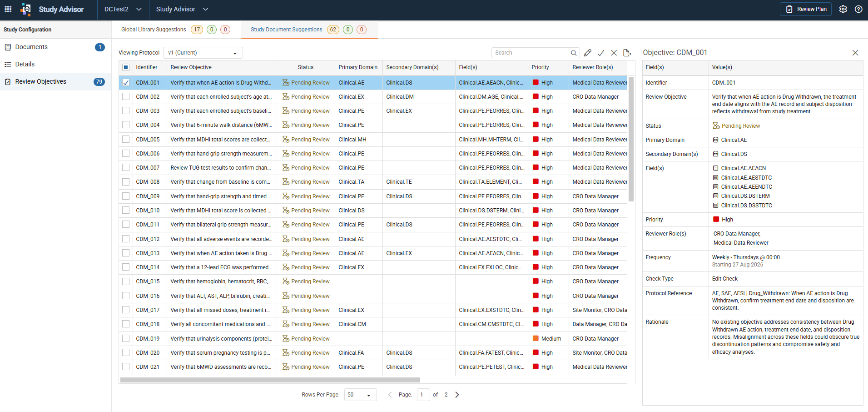Image resolution: width=868 pixels, height=412 pixels.
Task: Open Documents in the sidebar
Action: (55, 47)
